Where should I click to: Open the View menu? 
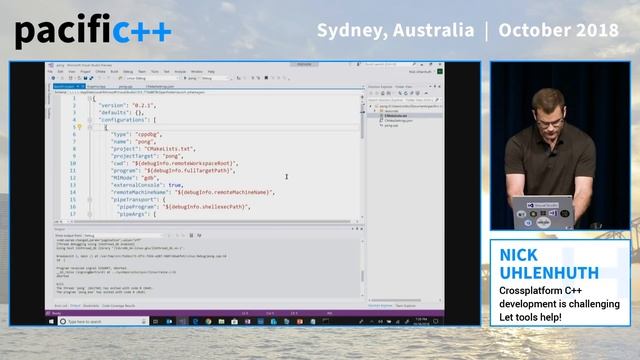pyautogui.click(x=72, y=71)
